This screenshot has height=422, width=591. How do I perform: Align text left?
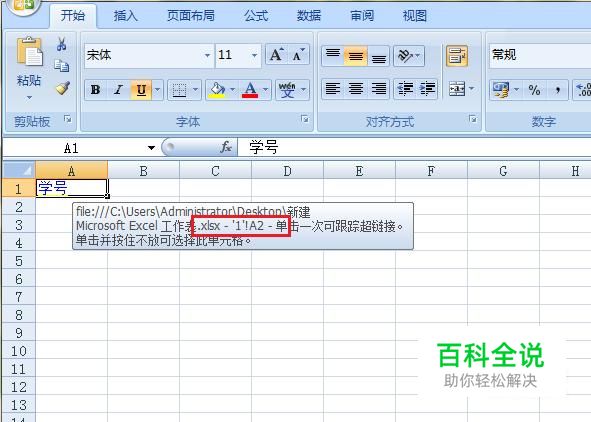pos(333,89)
